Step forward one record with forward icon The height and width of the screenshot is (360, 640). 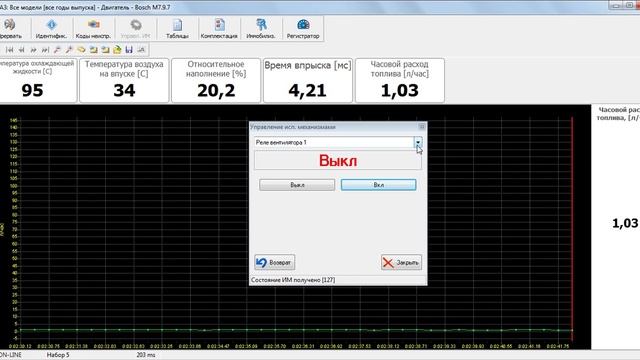pyautogui.click(x=33, y=50)
